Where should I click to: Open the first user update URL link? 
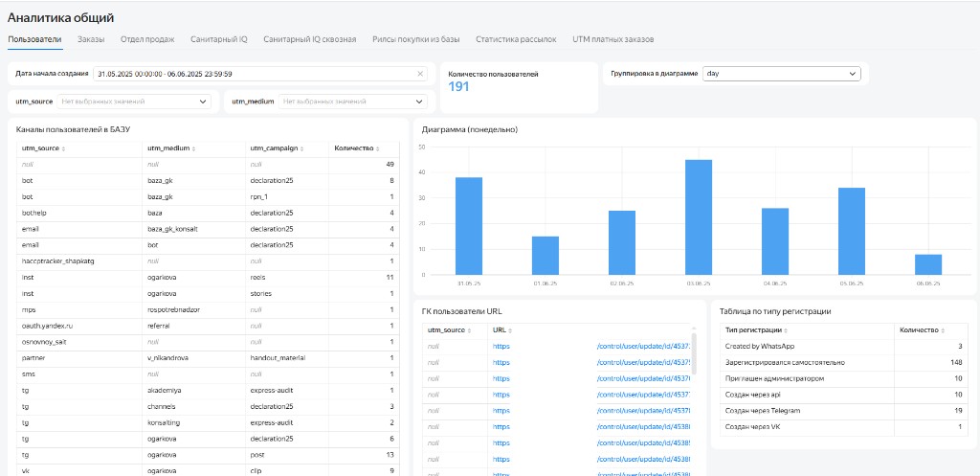pos(643,346)
